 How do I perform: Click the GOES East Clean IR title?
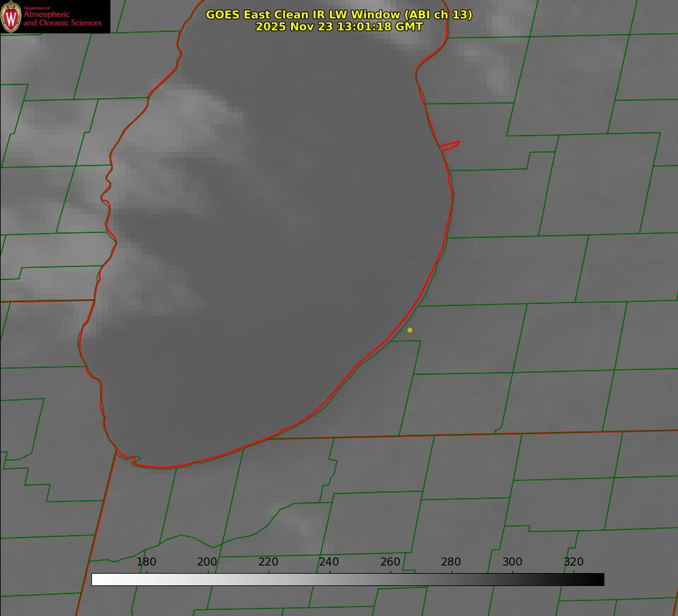click(x=300, y=14)
